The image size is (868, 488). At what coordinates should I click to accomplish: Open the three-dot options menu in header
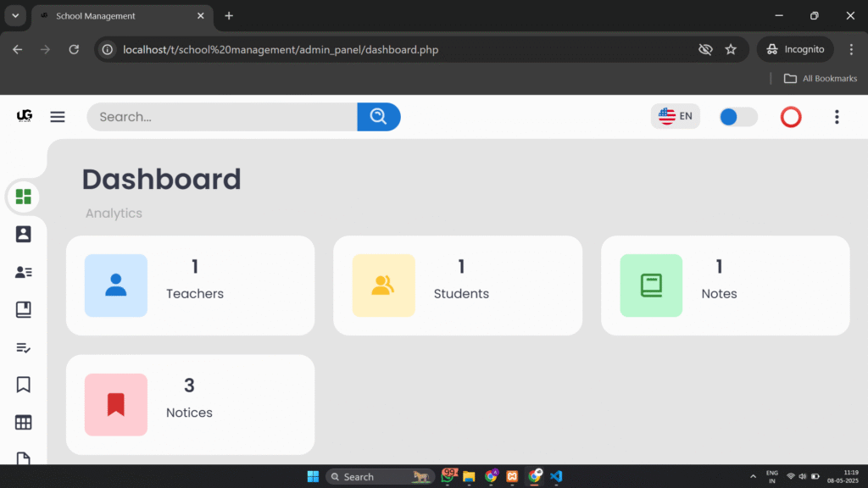click(x=837, y=117)
